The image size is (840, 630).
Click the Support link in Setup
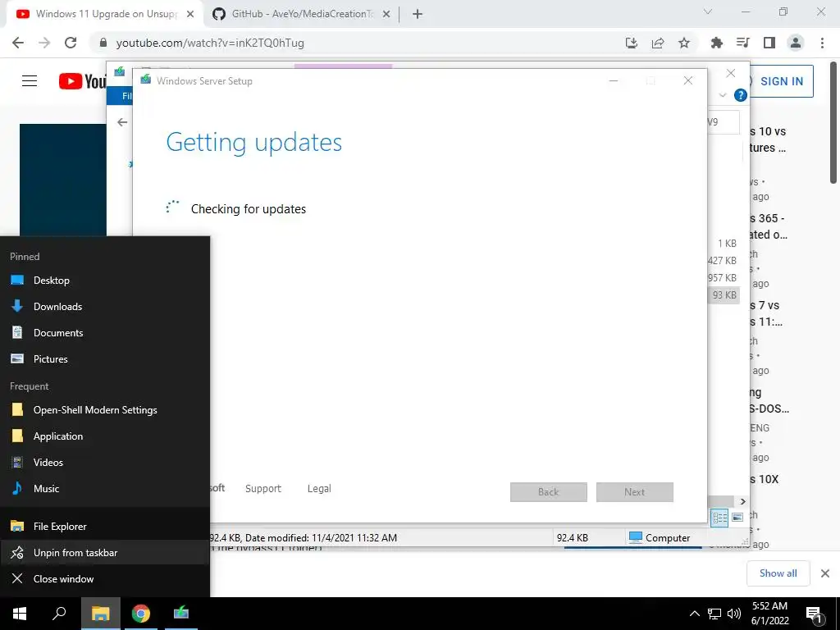(x=263, y=489)
